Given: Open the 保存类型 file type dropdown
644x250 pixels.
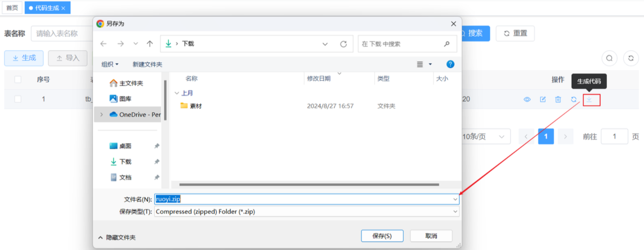Looking at the screenshot, I should pyautogui.click(x=455, y=212).
